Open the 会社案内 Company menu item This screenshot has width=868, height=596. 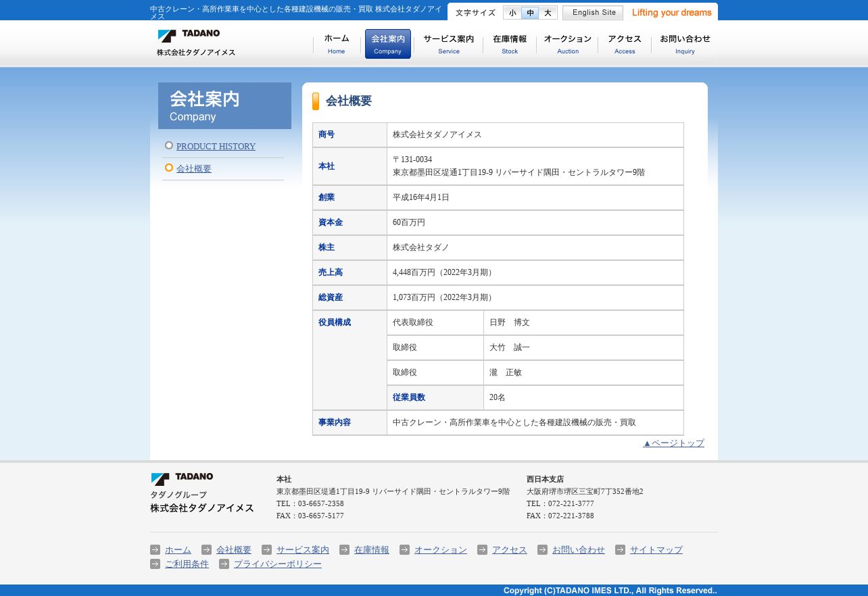coord(388,44)
